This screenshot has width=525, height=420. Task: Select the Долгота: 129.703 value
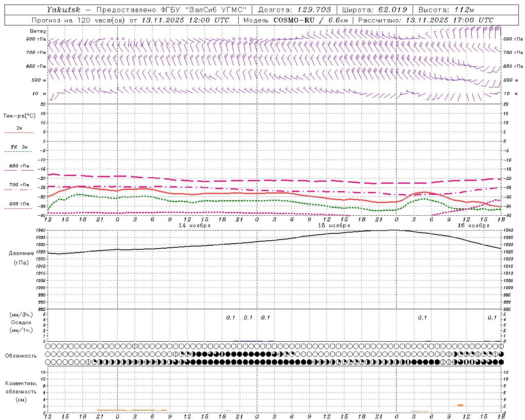pyautogui.click(x=294, y=10)
